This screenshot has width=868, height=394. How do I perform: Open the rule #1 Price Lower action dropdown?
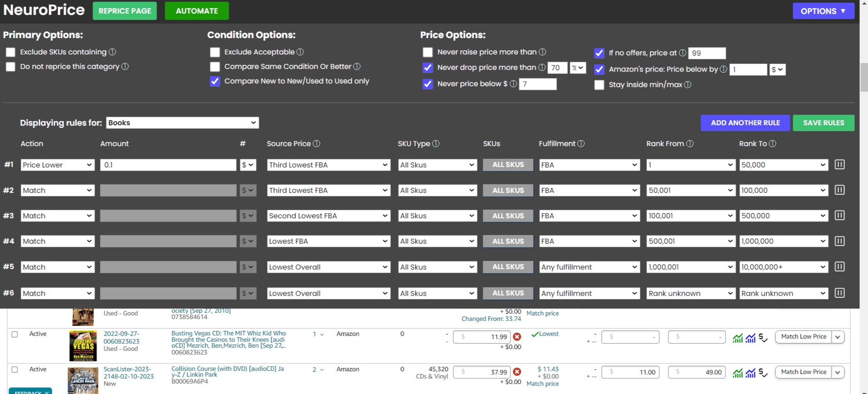point(57,165)
